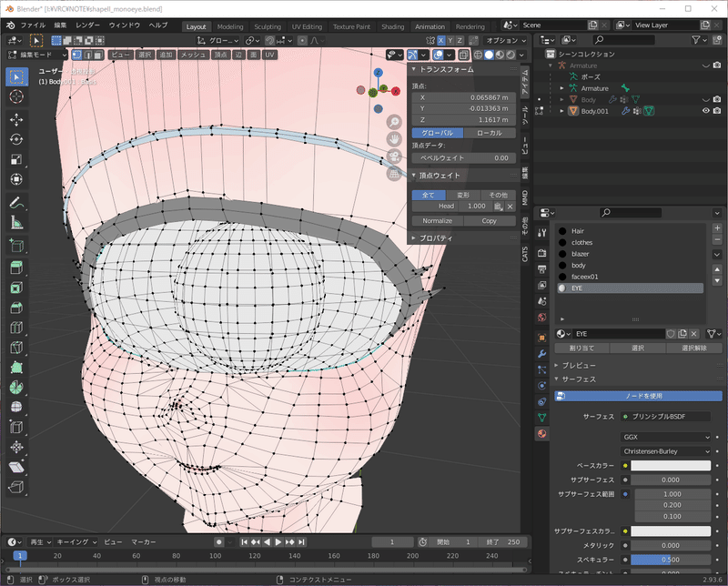728x586 pixels.
Task: Activate the Shrink/Fatten tool
Action: coord(16,447)
